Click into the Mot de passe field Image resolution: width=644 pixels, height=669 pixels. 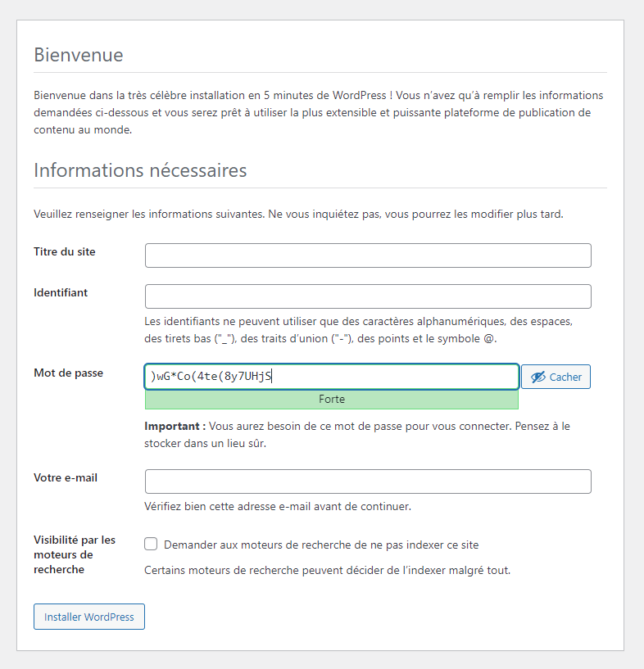click(332, 377)
